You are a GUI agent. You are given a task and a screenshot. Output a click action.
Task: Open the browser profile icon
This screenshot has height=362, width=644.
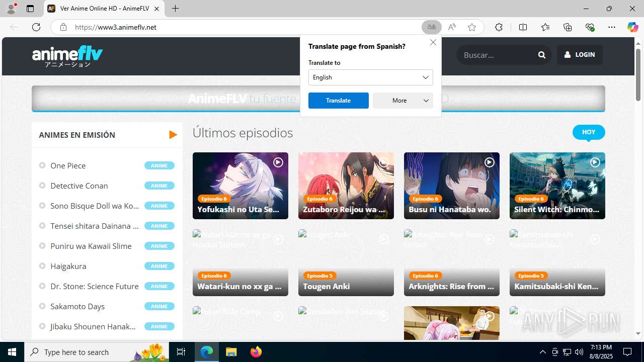11,9
